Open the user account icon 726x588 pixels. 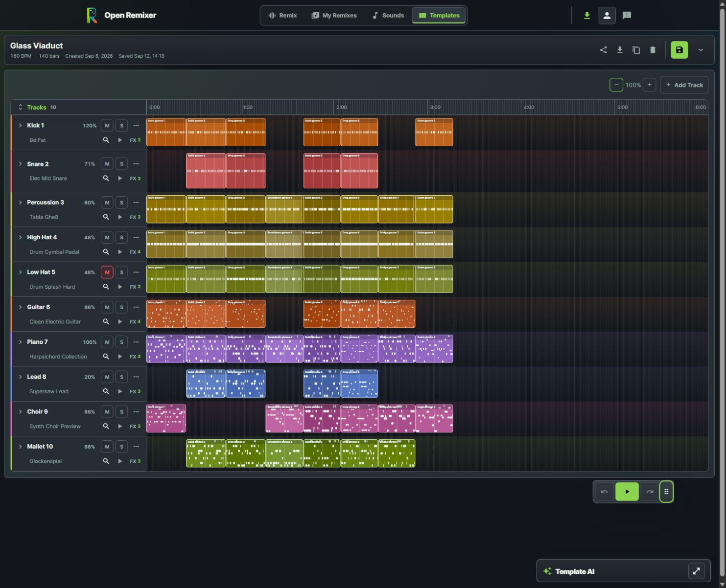click(607, 15)
